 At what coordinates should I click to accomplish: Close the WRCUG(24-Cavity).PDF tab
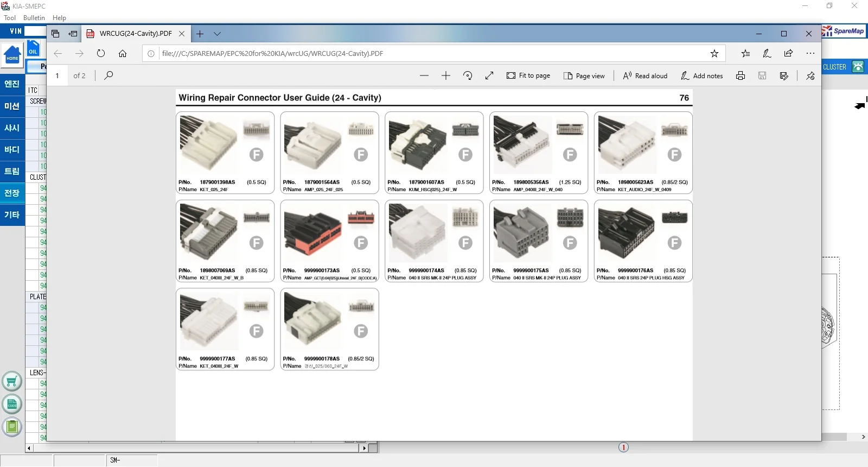(182, 34)
